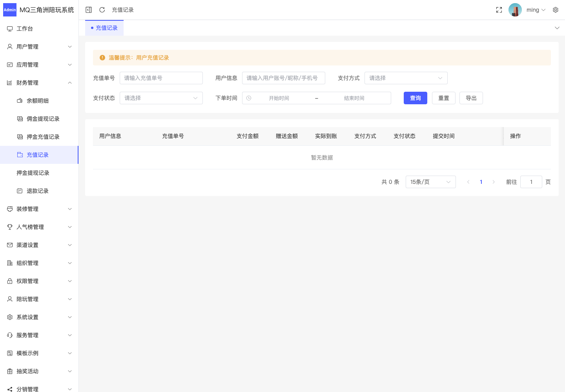The image size is (565, 392).
Task: Click the 押金充值记录 icon
Action: tap(20, 137)
